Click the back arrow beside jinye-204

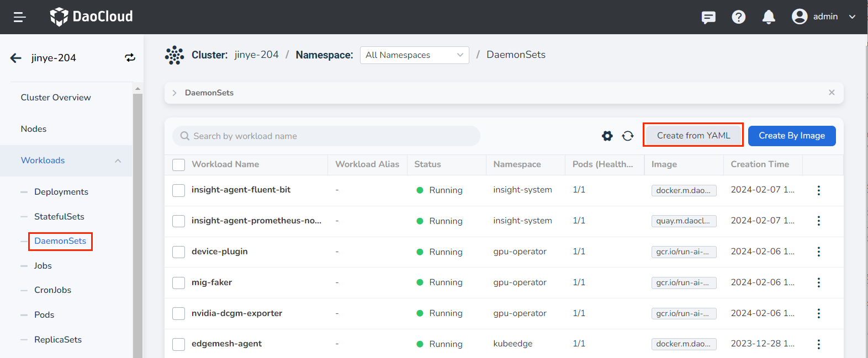pyautogui.click(x=16, y=58)
